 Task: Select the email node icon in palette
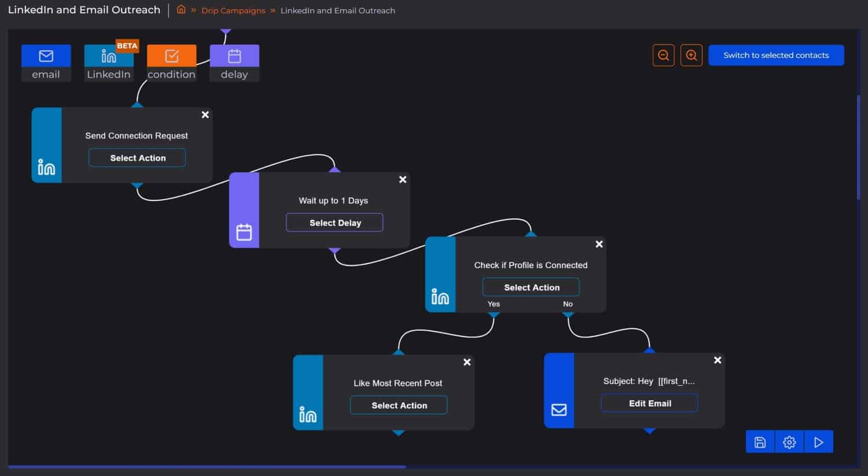(46, 56)
